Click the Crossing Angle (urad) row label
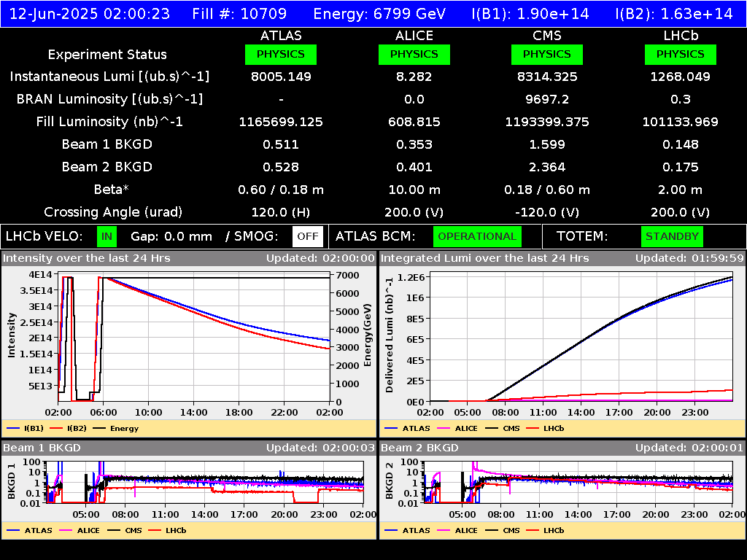The width and height of the screenshot is (747, 560). pyautogui.click(x=113, y=212)
